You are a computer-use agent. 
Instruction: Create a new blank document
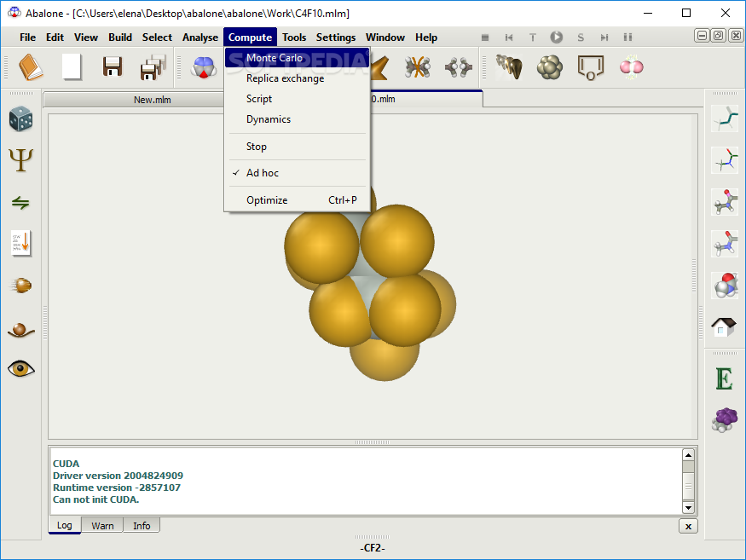(x=72, y=67)
